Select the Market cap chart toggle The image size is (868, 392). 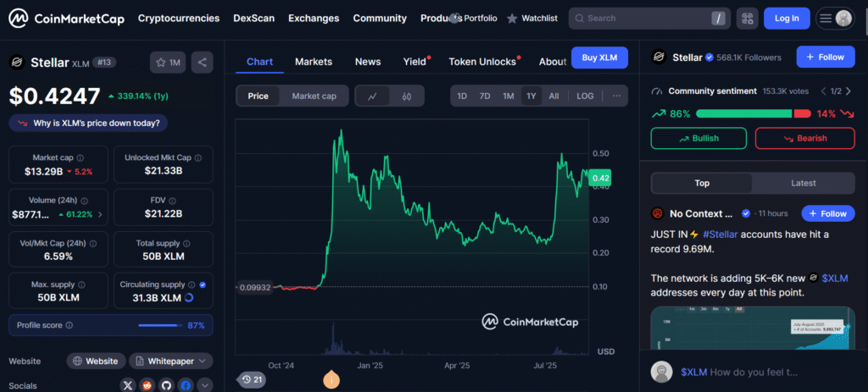click(x=314, y=97)
